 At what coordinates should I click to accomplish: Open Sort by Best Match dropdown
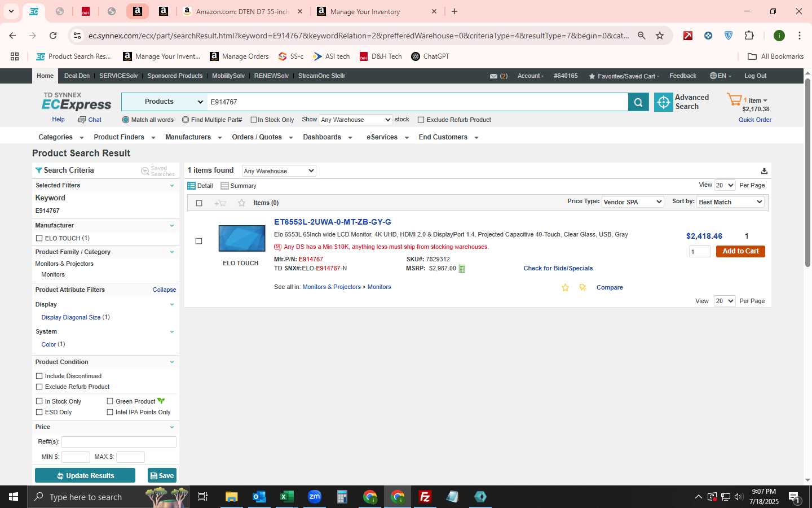(x=730, y=202)
